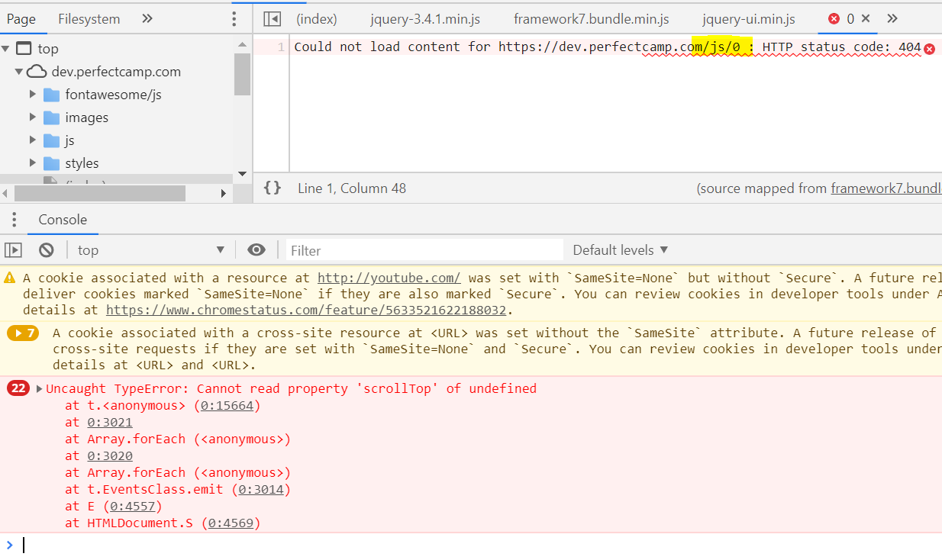Click the styles folder icon

click(x=51, y=163)
